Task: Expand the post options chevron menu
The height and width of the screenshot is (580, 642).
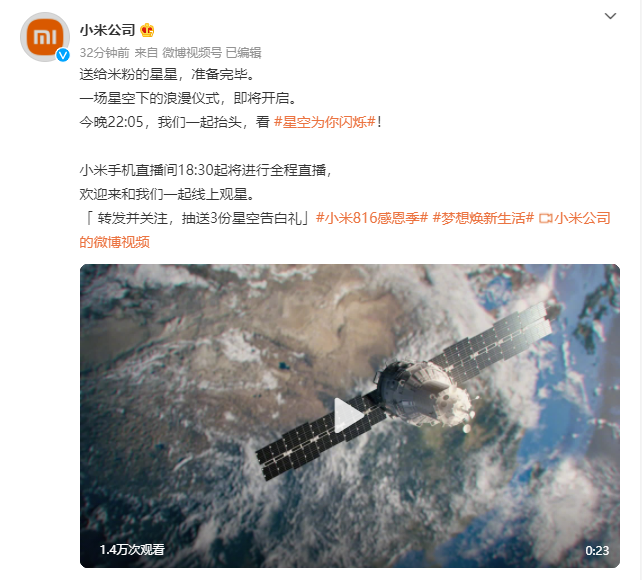Action: [x=610, y=16]
